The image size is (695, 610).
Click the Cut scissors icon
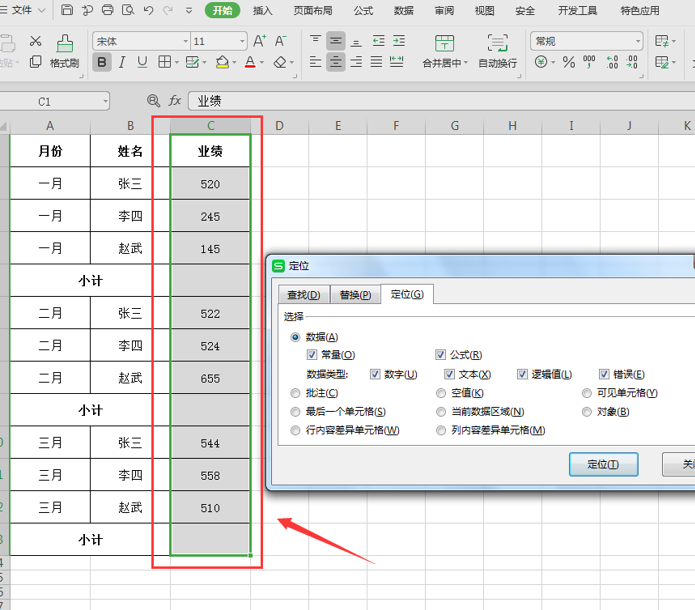(x=35, y=41)
